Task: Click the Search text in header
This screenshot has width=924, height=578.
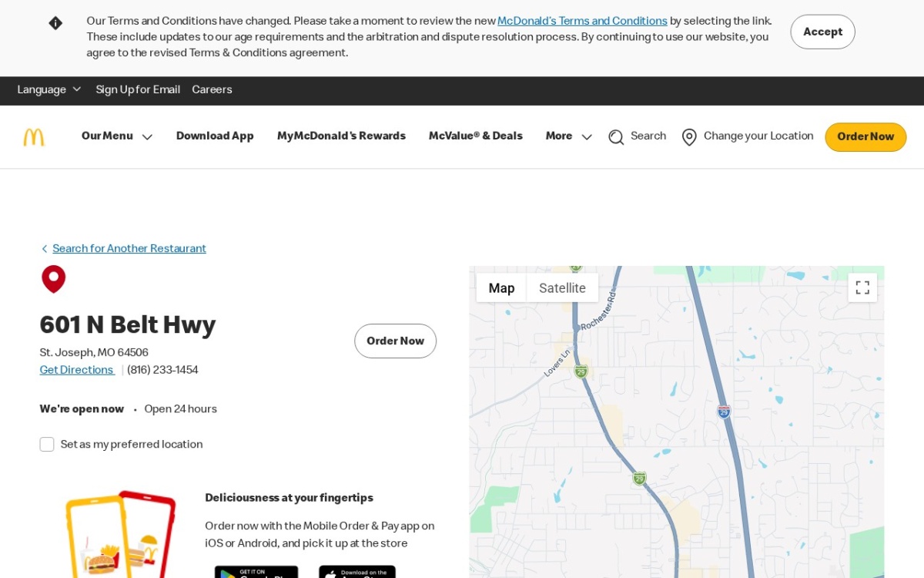Action: pyautogui.click(x=648, y=136)
